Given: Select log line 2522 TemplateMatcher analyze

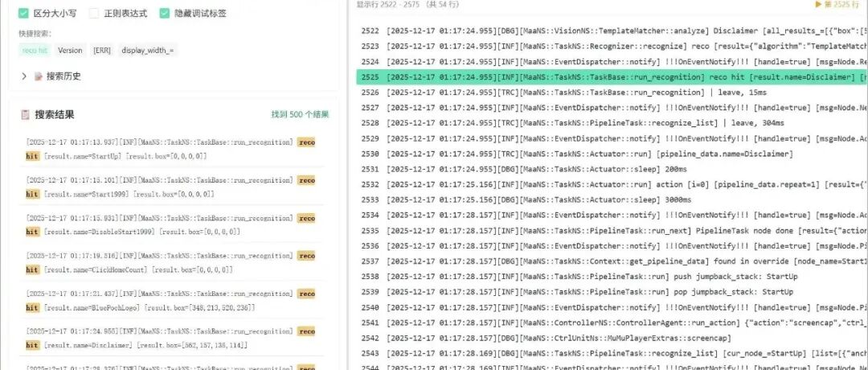Looking at the screenshot, I should (612, 31).
